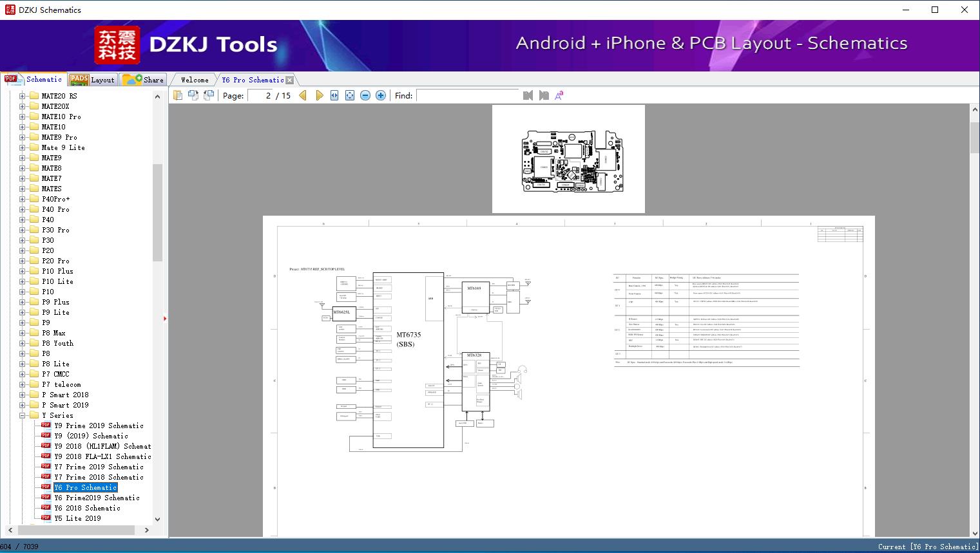The height and width of the screenshot is (553, 980).
Task: Expand the P30 Pro folder
Action: pos(22,230)
